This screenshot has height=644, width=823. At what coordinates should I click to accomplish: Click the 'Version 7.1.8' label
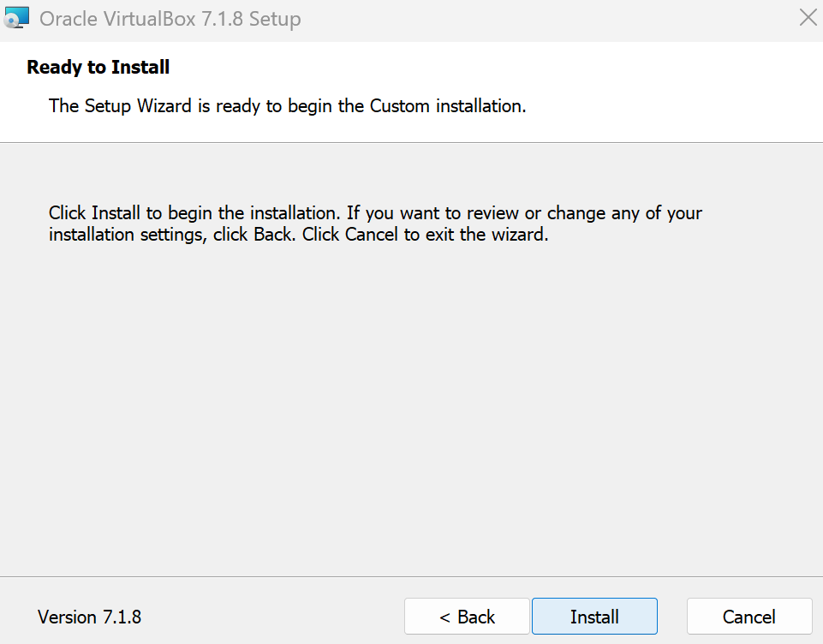[x=89, y=617]
